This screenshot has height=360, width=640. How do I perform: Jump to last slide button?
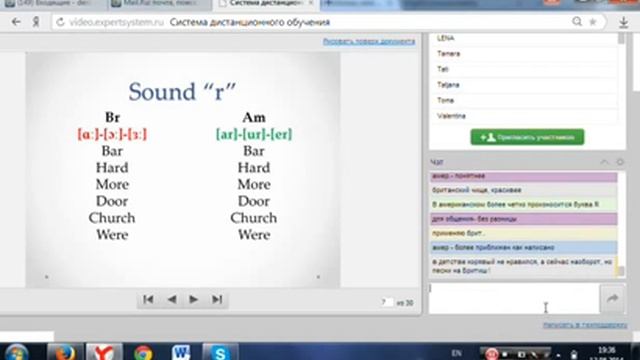point(217,299)
